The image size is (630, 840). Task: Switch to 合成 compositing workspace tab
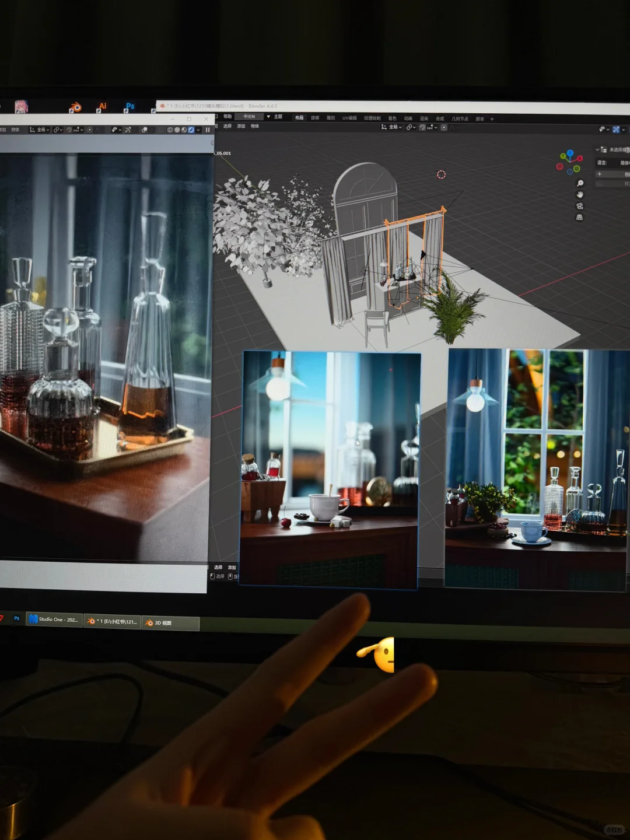pyautogui.click(x=439, y=118)
